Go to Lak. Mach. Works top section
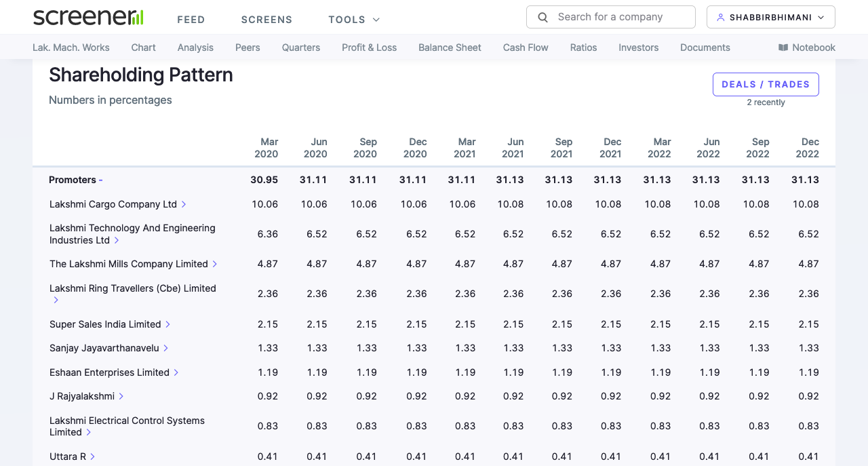The image size is (868, 466). pos(71,47)
